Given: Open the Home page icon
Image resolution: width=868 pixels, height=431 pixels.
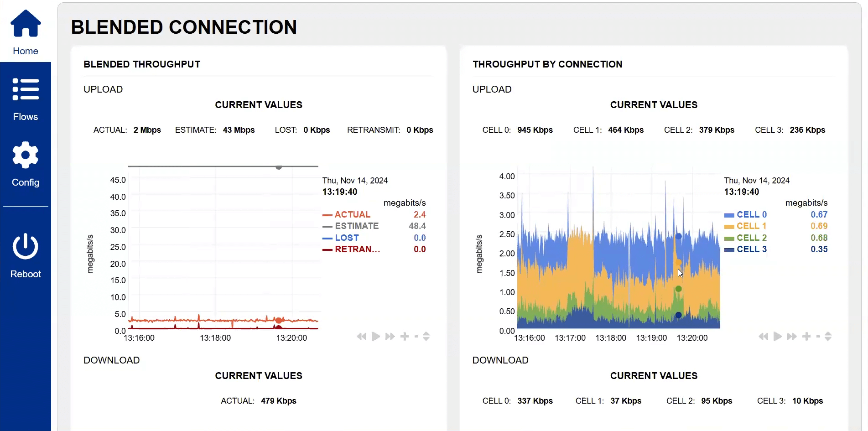Looking at the screenshot, I should click(26, 23).
